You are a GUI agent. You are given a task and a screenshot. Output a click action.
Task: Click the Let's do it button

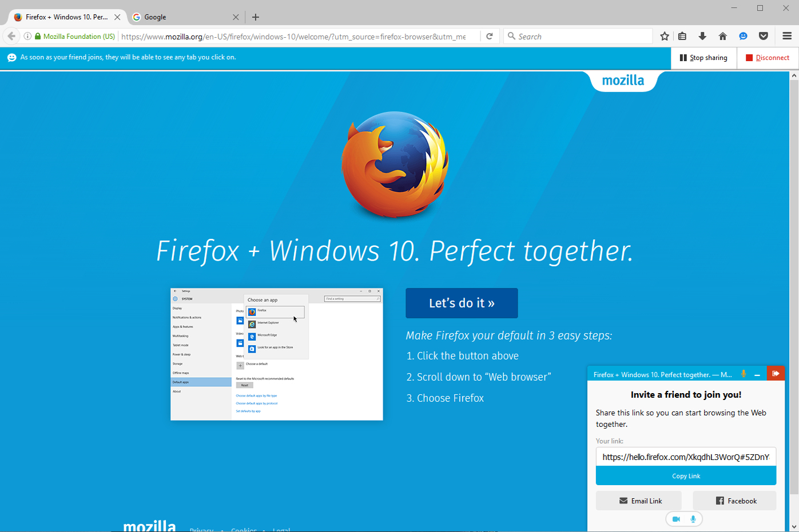[x=462, y=303]
